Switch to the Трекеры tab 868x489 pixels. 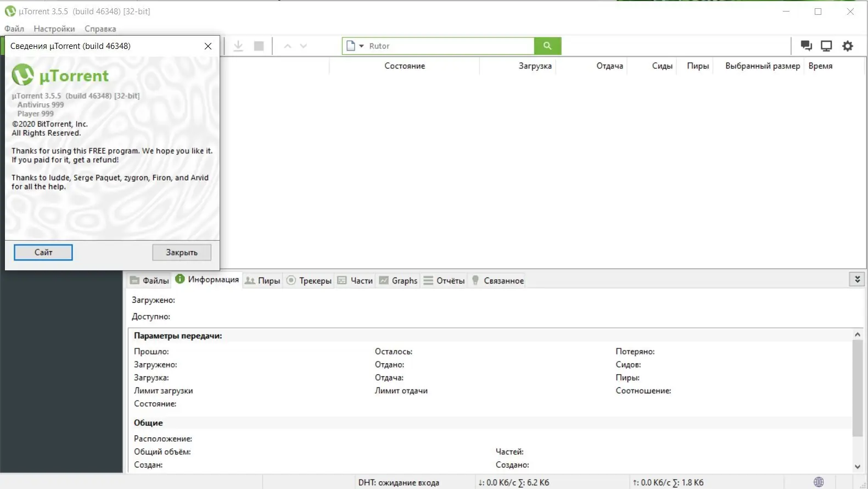309,281
